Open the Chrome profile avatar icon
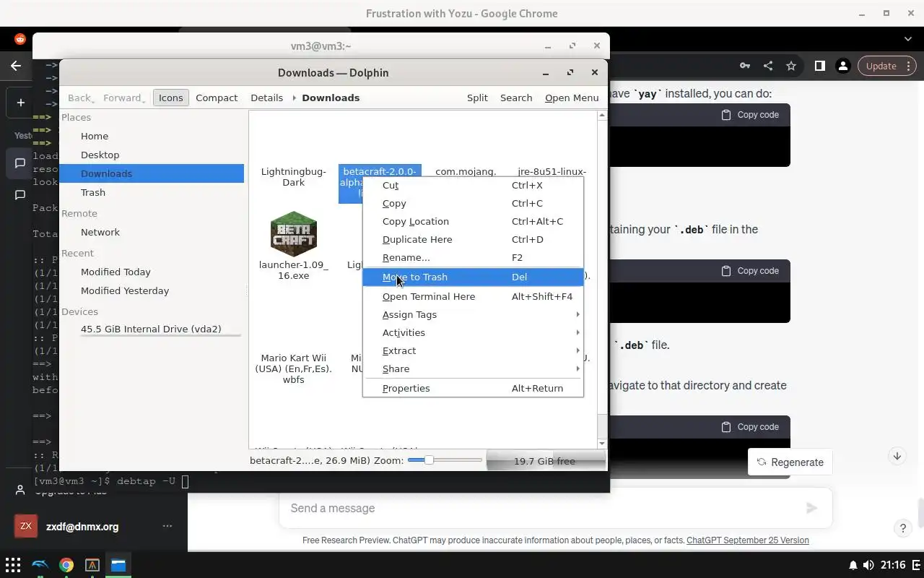Screen dimensions: 924x578 (x=842, y=66)
